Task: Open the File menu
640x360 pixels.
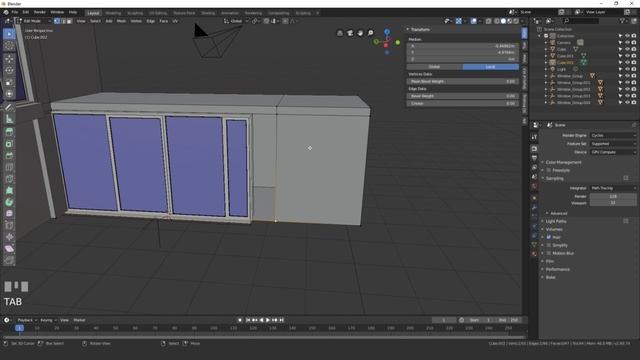Action: pyautogui.click(x=15, y=12)
